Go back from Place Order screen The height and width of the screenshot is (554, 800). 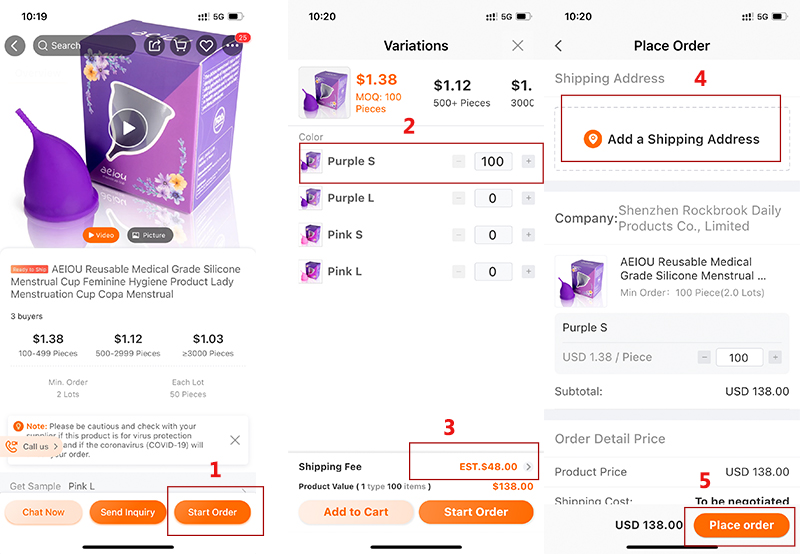[558, 46]
